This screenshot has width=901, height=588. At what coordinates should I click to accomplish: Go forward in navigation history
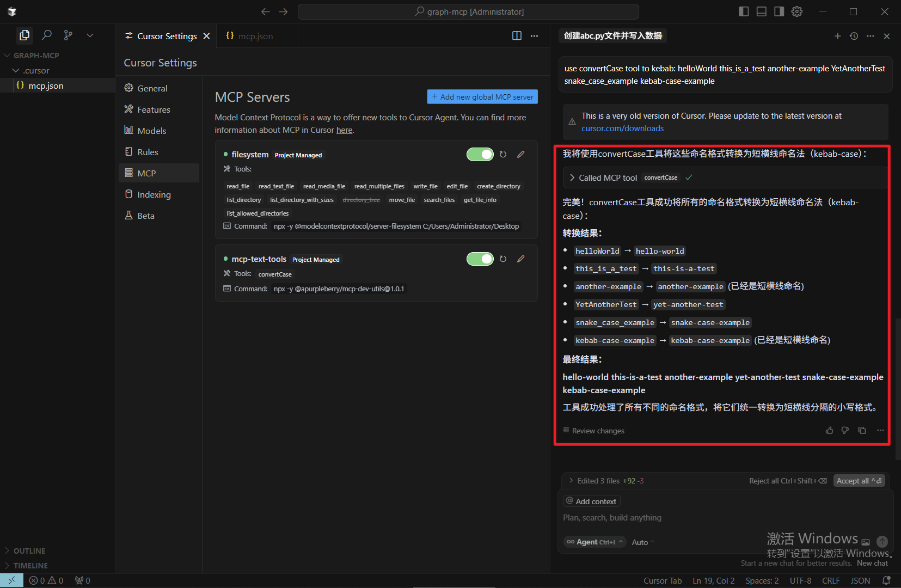[x=284, y=11]
